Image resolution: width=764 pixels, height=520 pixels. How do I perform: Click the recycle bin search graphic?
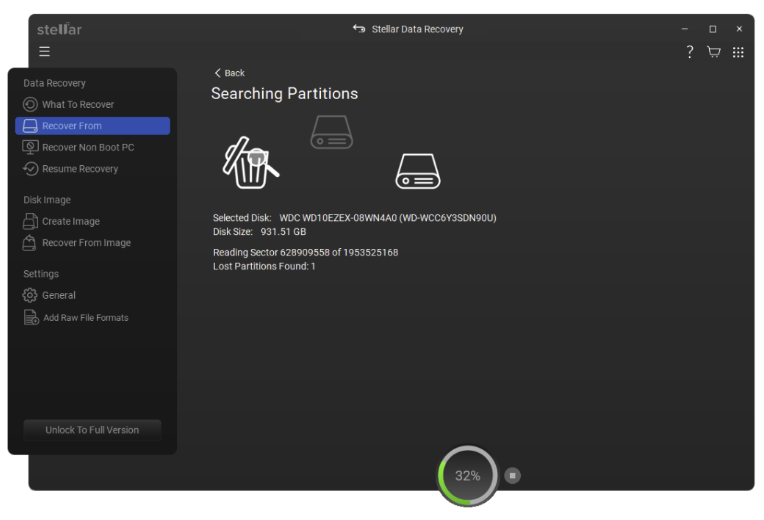tap(248, 163)
